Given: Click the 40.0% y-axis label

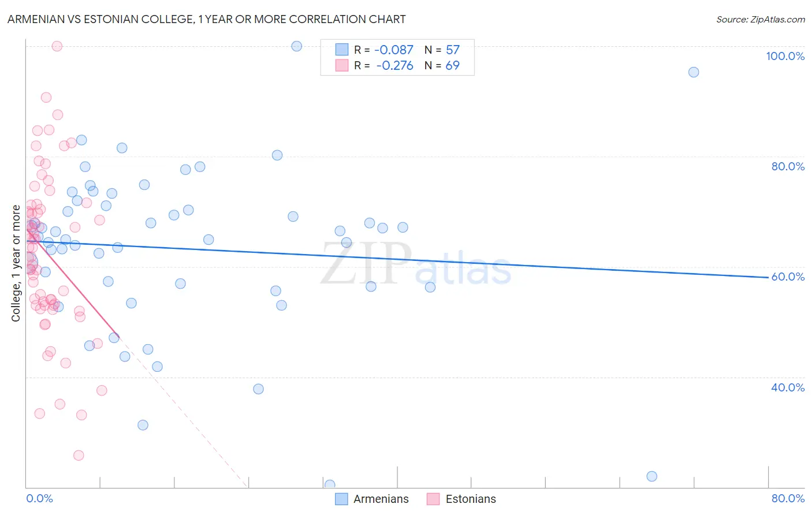Looking at the screenshot, I should [x=788, y=387].
